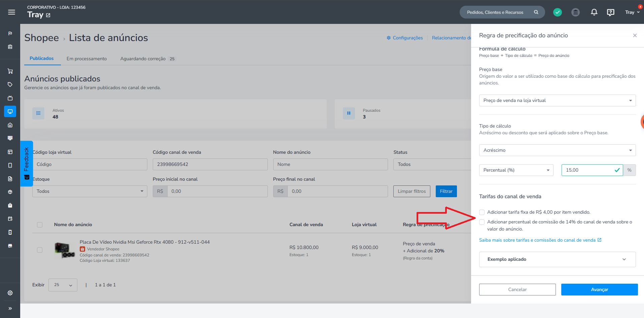Open the calendar sidebar icon
This screenshot has width=644, height=318.
10,219
